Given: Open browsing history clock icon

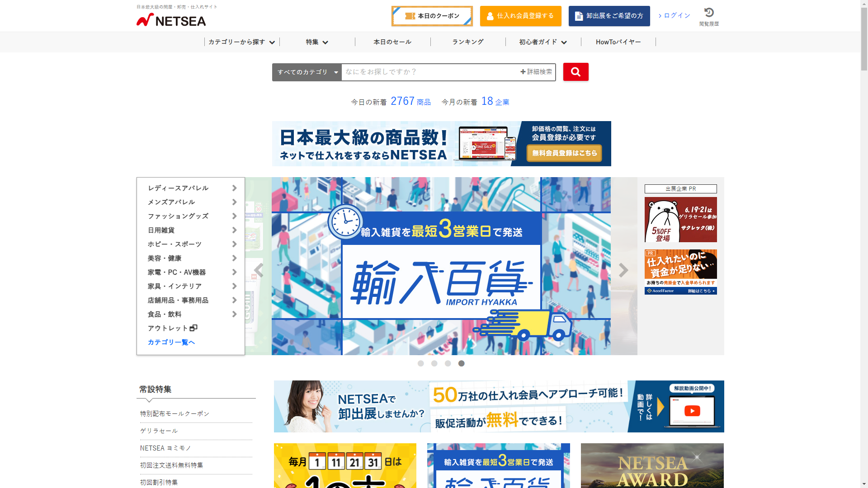Looking at the screenshot, I should click(x=708, y=13).
